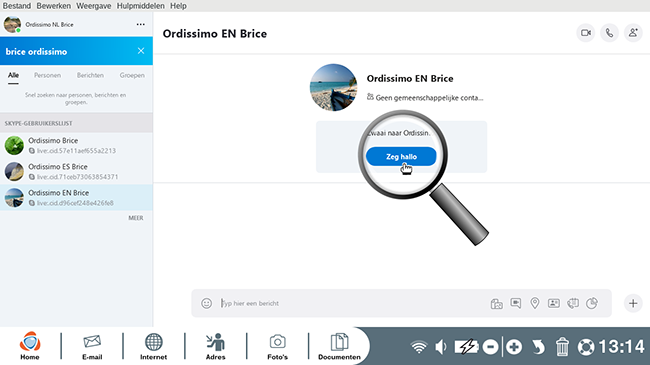Click the speaker volume icon
The image size is (650, 365).
pyautogui.click(x=441, y=347)
